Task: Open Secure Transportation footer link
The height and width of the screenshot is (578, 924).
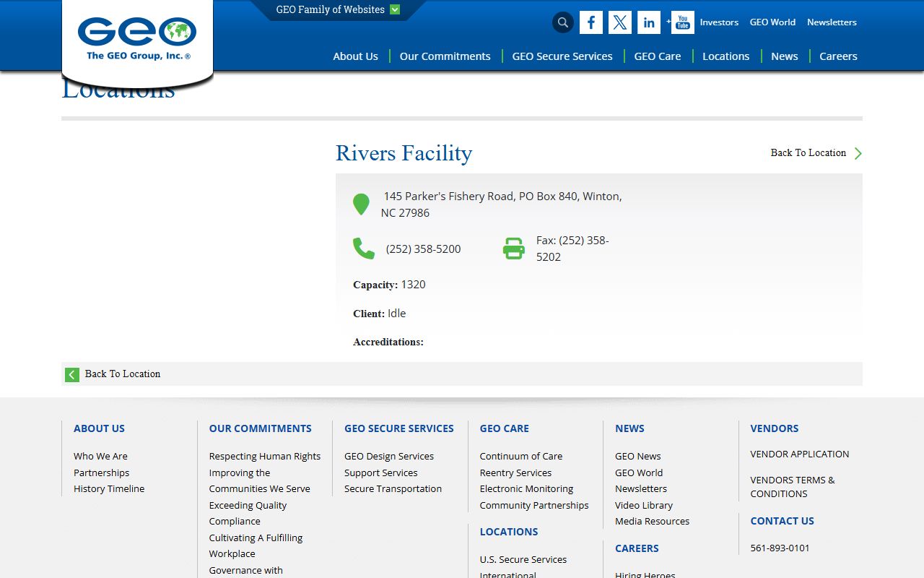Action: pyautogui.click(x=393, y=488)
